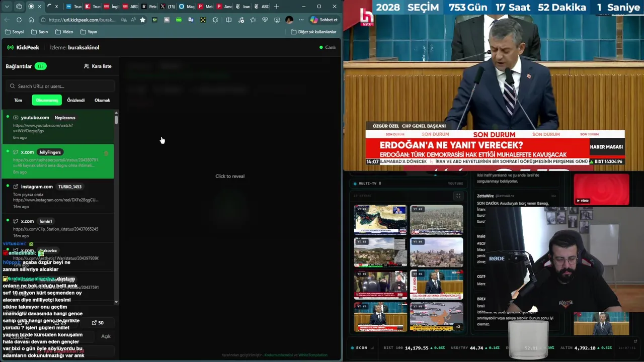Open a new browser tab with plus
Image resolution: width=644 pixels, height=362 pixels.
coord(276,7)
